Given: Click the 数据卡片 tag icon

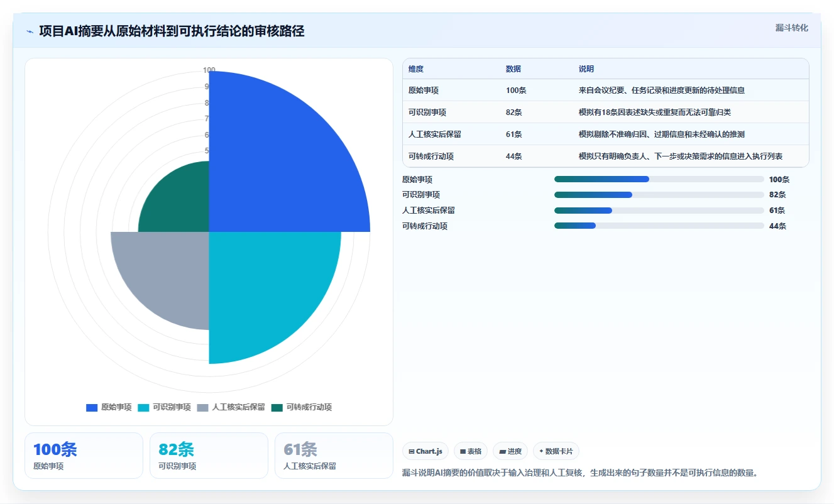Looking at the screenshot, I should click(x=541, y=451).
